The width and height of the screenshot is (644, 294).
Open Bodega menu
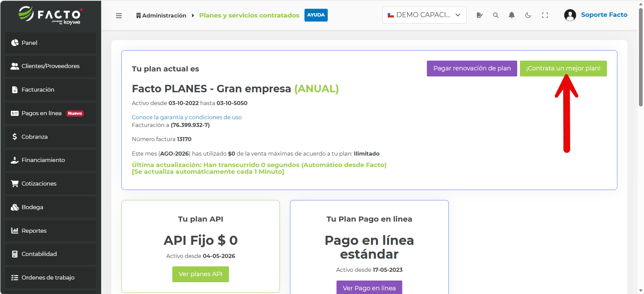pyautogui.click(x=51, y=207)
